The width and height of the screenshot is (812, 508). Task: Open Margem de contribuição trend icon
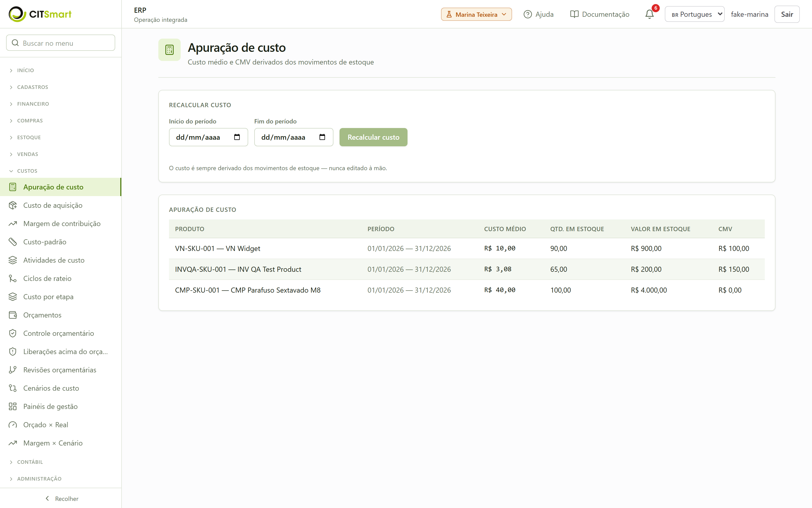point(13,224)
